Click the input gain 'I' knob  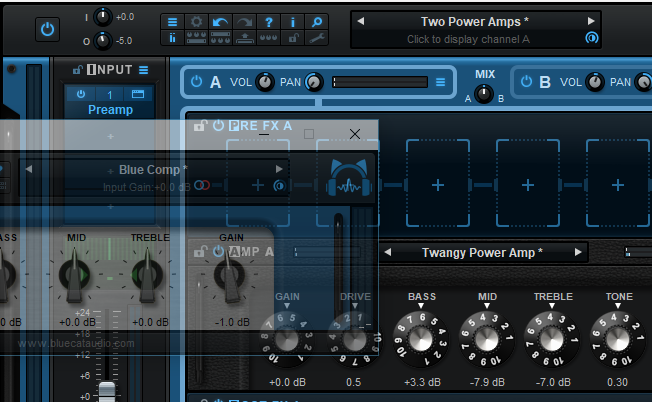point(102,17)
